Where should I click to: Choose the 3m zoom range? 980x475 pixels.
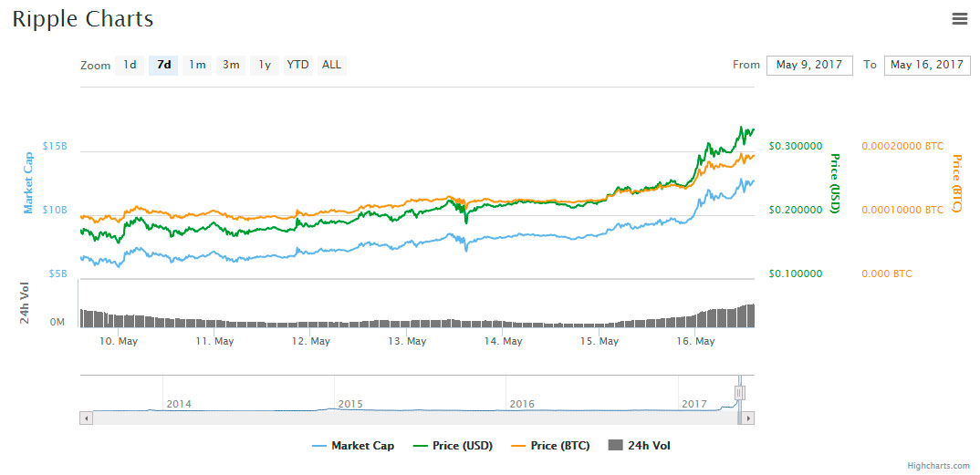[x=231, y=65]
